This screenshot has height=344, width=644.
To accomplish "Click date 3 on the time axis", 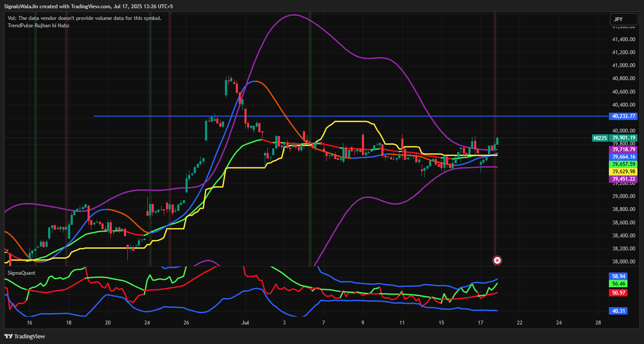I will pyautogui.click(x=284, y=323).
